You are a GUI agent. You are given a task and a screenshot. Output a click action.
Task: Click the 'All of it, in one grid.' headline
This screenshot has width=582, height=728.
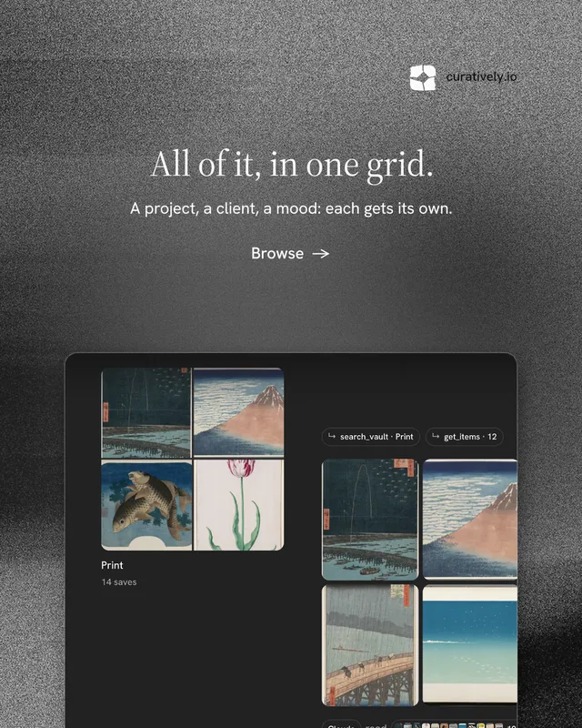pyautogui.click(x=292, y=165)
